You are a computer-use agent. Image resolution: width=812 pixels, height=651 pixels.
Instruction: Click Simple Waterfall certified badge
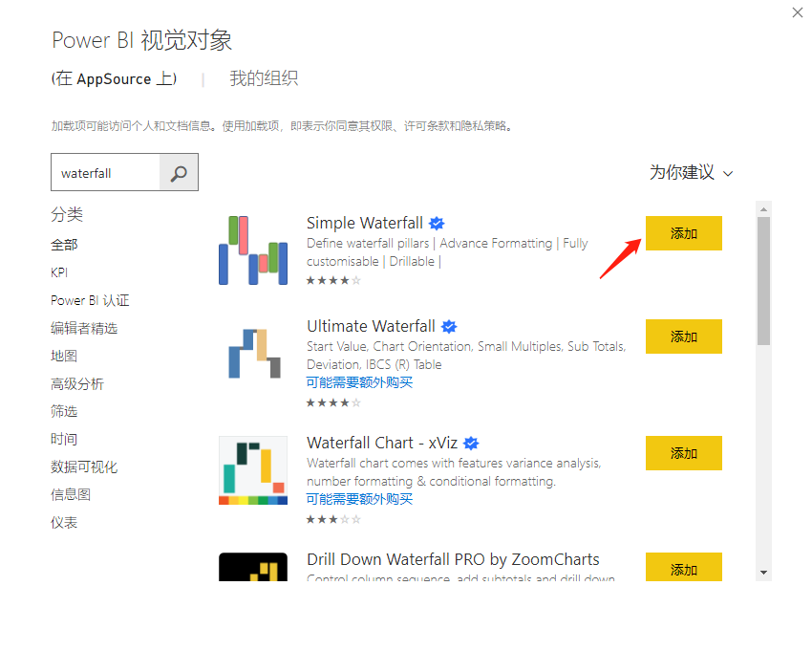437,224
